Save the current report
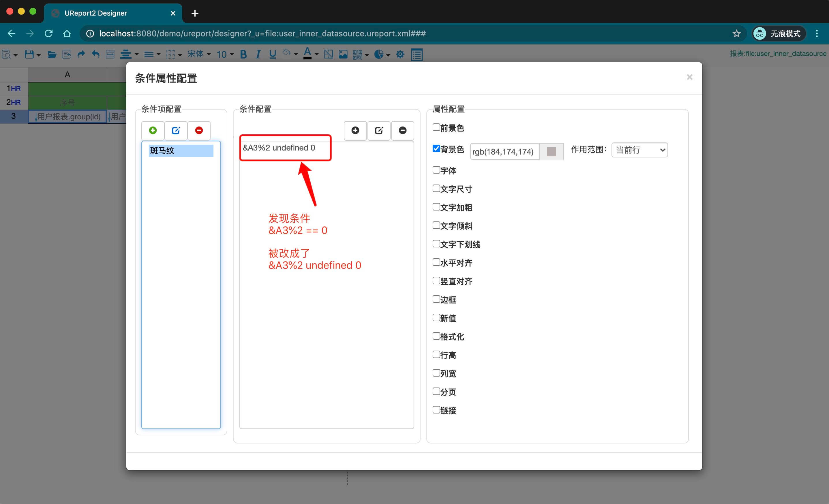829x504 pixels. coord(29,54)
